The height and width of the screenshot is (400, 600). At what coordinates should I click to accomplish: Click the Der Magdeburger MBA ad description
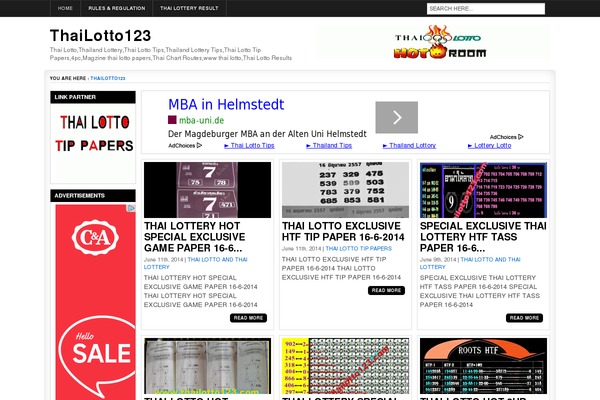267,134
